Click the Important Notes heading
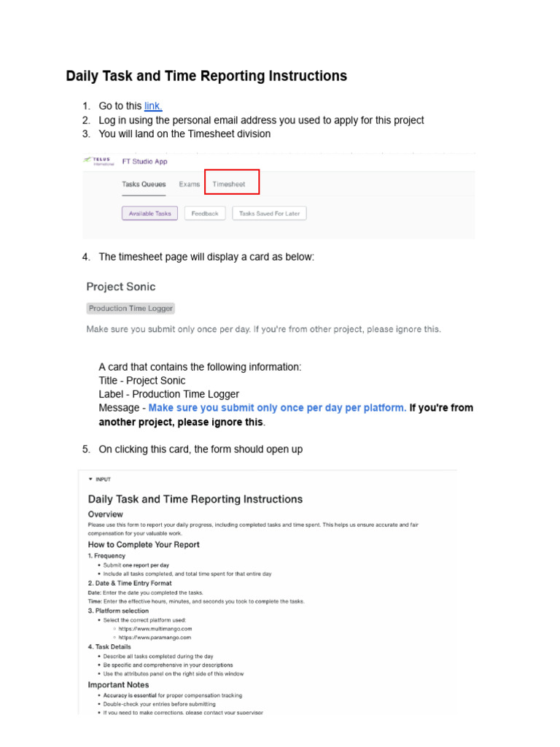 coord(118,685)
